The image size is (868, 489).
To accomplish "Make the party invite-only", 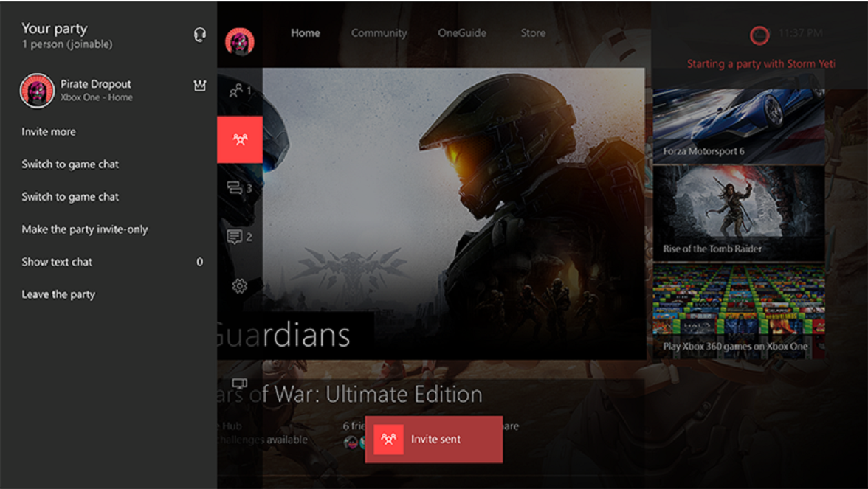I will (85, 229).
